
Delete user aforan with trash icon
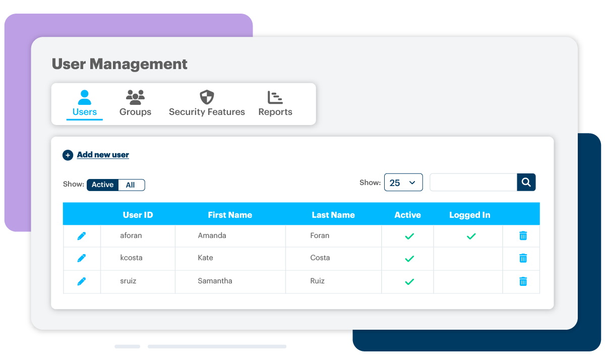(523, 235)
